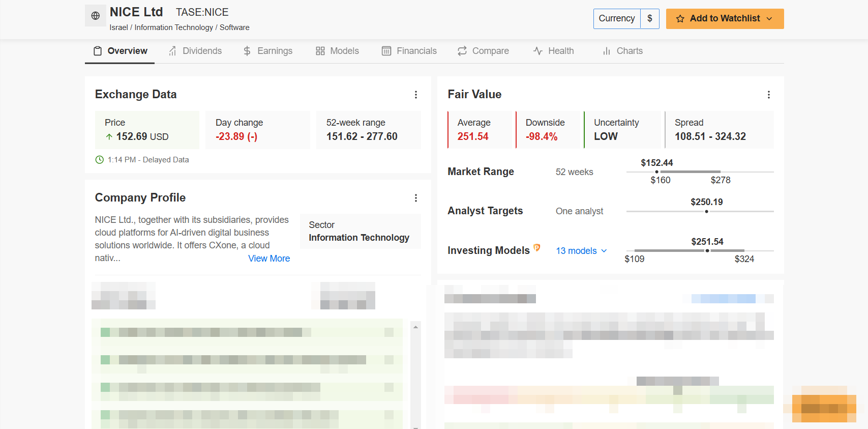
Task: Click the Analyst Targets range bar
Action: pos(700,211)
